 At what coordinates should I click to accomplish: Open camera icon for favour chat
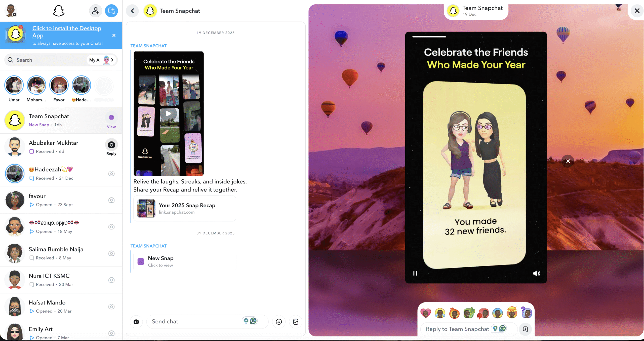pos(111,200)
